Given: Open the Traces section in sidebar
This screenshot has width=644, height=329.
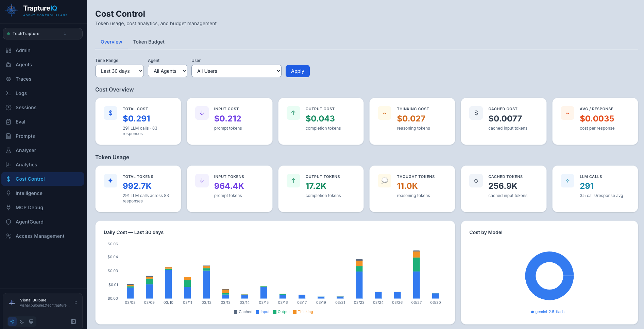Looking at the screenshot, I should pyautogui.click(x=23, y=79).
